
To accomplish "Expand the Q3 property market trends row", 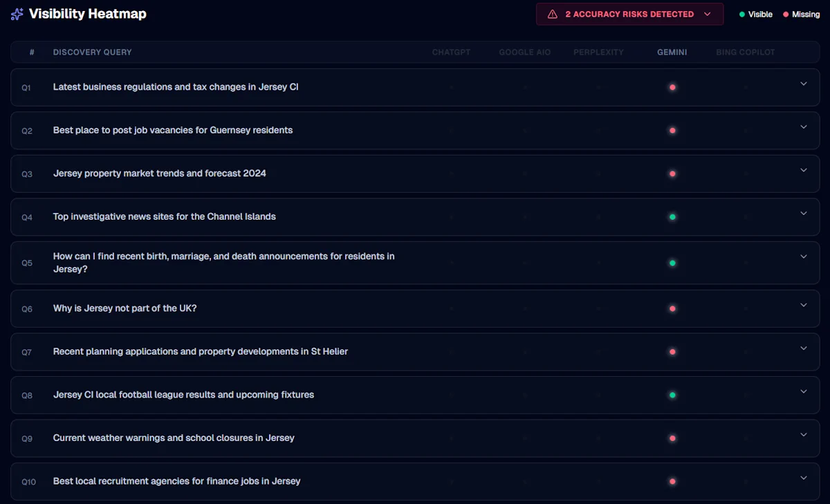I will [804, 170].
